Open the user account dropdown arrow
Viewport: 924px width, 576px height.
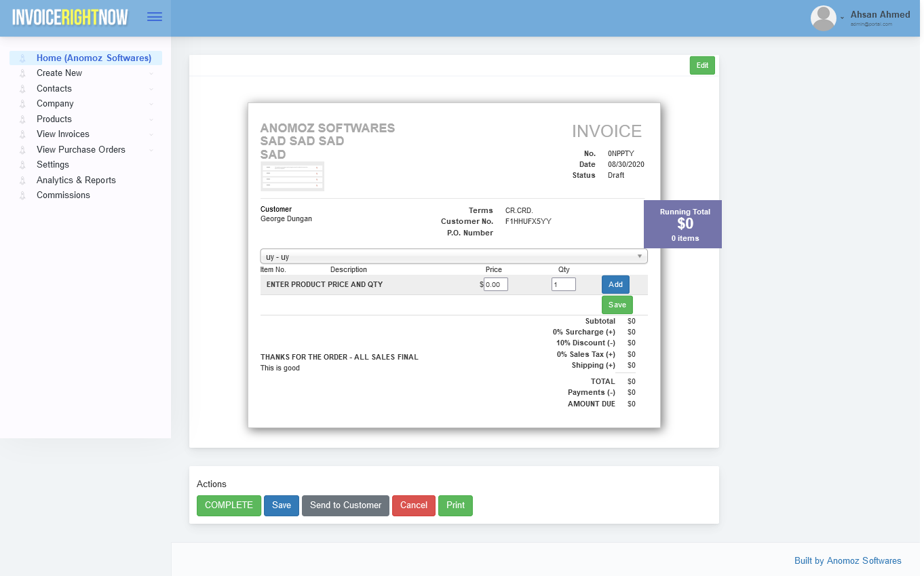click(x=842, y=18)
